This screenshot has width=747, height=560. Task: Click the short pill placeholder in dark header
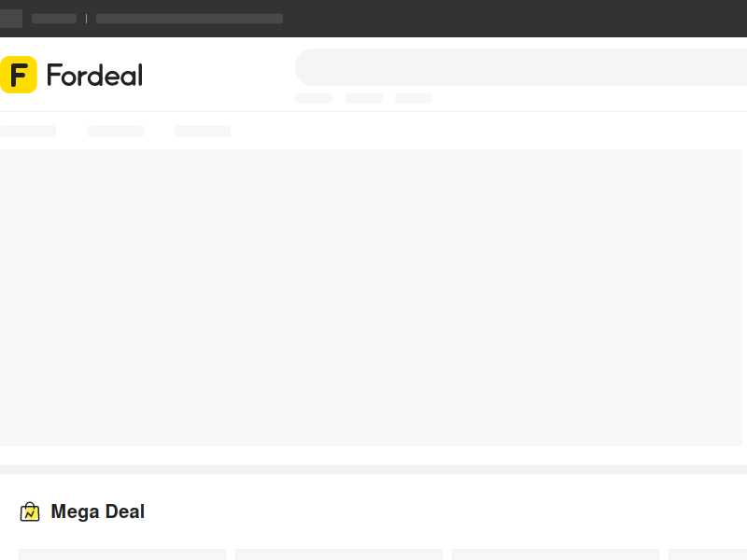[54, 19]
